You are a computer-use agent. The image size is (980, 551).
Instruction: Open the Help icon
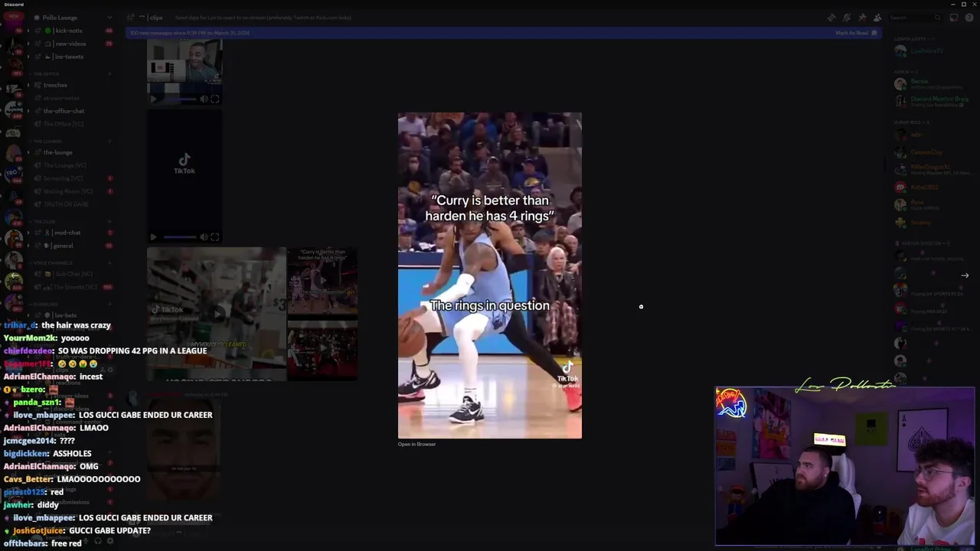point(969,18)
